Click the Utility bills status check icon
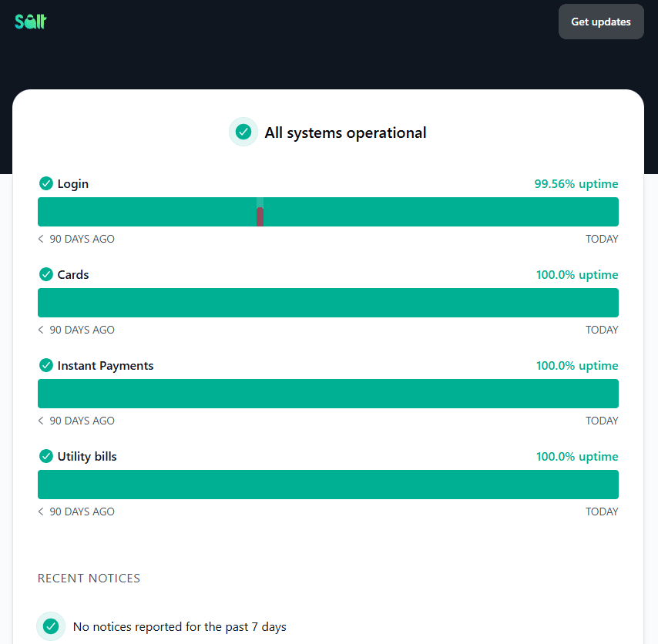658x644 pixels. coord(46,457)
